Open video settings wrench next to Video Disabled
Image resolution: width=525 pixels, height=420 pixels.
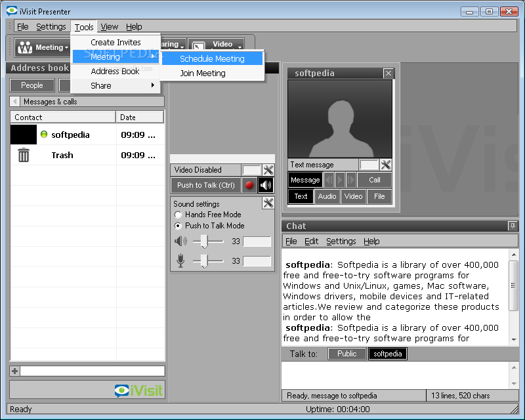point(268,170)
